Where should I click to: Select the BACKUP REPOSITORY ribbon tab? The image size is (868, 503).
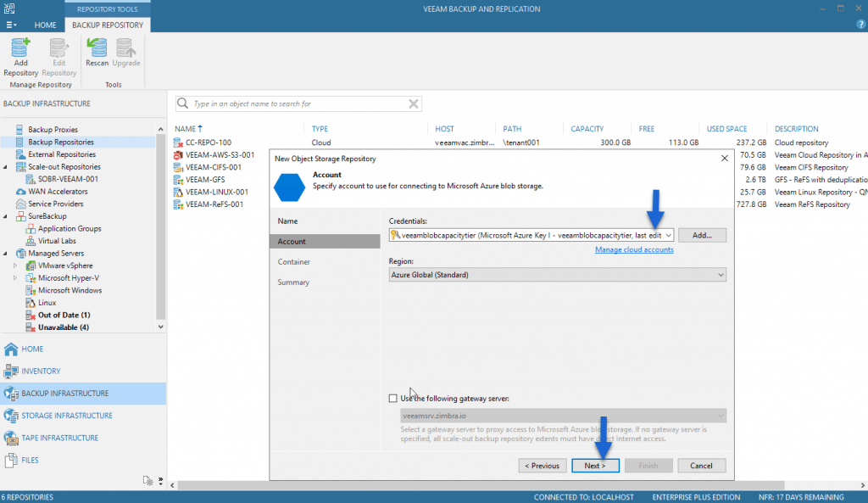pos(108,25)
